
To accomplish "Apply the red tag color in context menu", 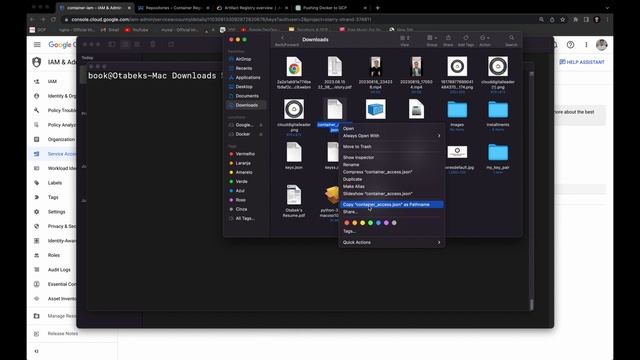I will point(347,223).
